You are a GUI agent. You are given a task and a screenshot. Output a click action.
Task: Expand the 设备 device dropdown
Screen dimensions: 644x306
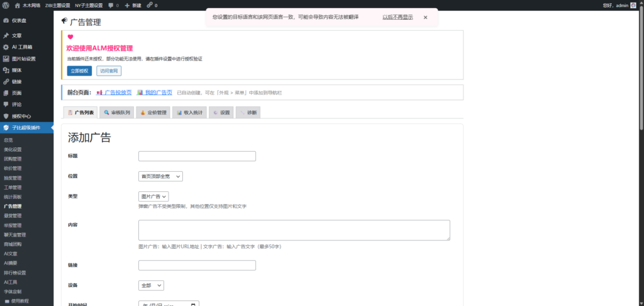(x=151, y=285)
